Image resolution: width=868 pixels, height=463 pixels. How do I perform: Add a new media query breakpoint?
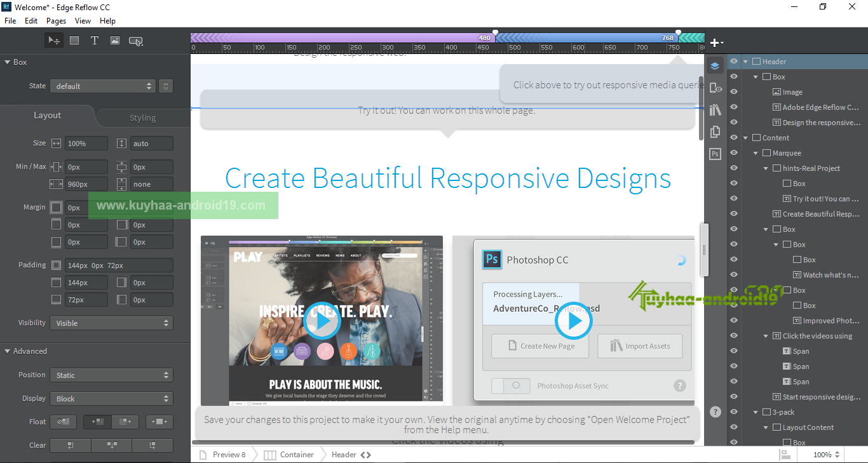(716, 43)
